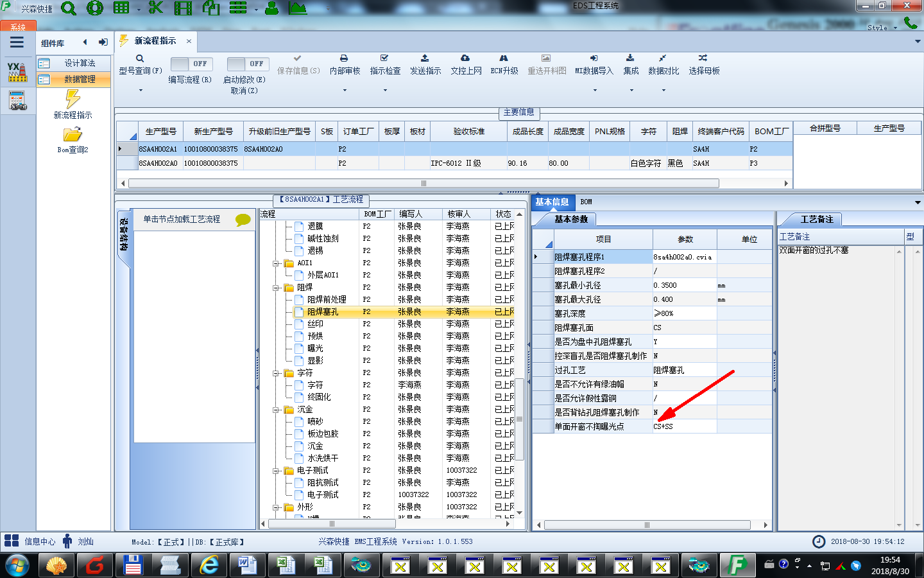Open dropdown arrow below 内部审核
This screenshot has width=924, height=578.
[345, 90]
